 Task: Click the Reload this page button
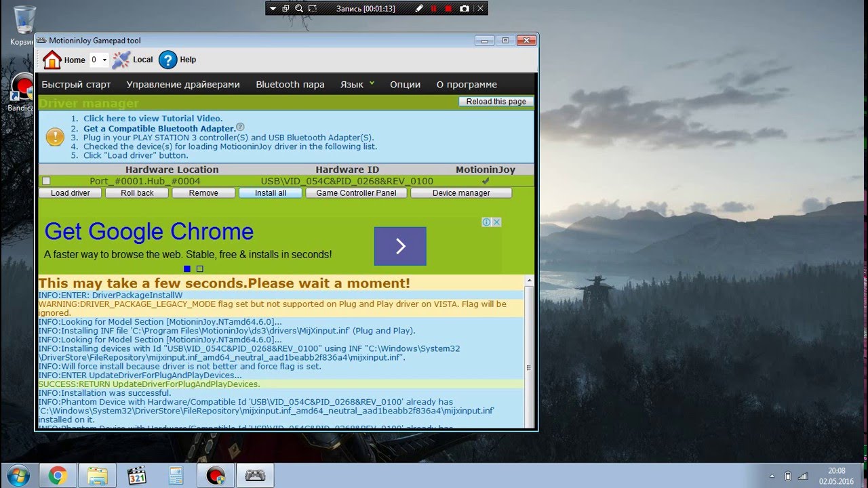tap(496, 102)
